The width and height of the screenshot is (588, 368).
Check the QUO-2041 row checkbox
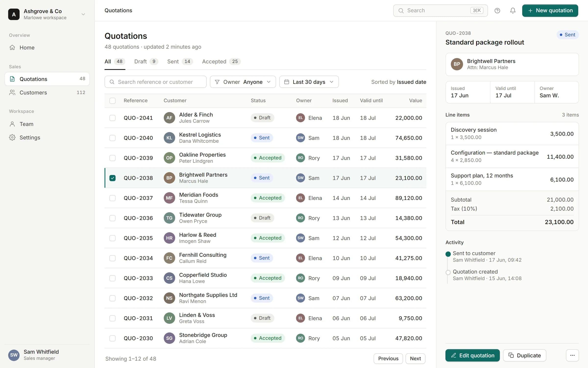pos(112,118)
